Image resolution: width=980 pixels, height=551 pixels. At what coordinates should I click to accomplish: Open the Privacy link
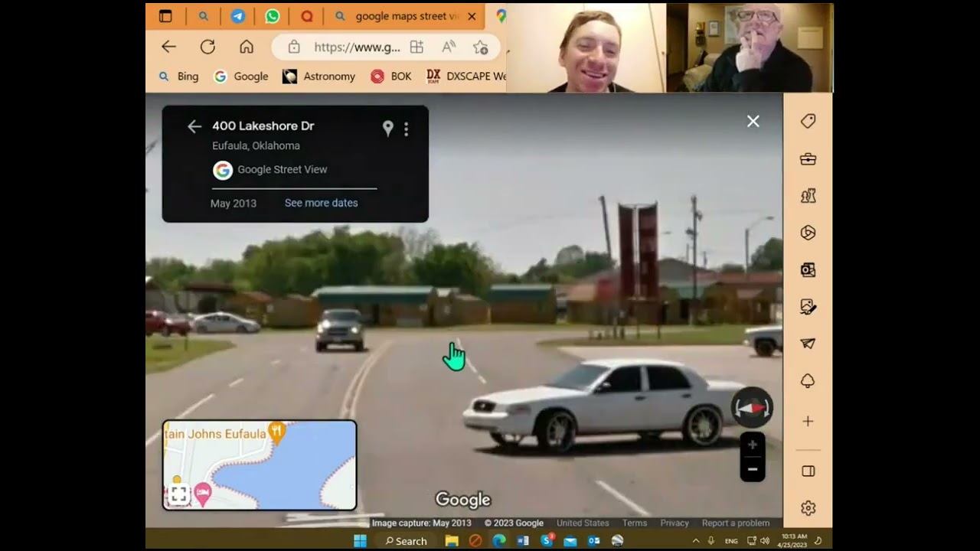click(x=675, y=523)
